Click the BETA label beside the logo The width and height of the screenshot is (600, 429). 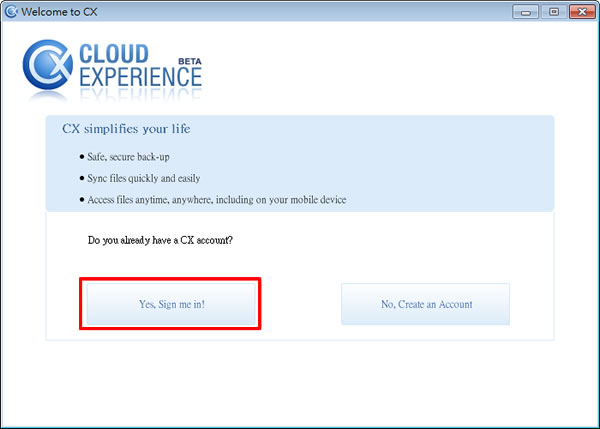click(190, 61)
